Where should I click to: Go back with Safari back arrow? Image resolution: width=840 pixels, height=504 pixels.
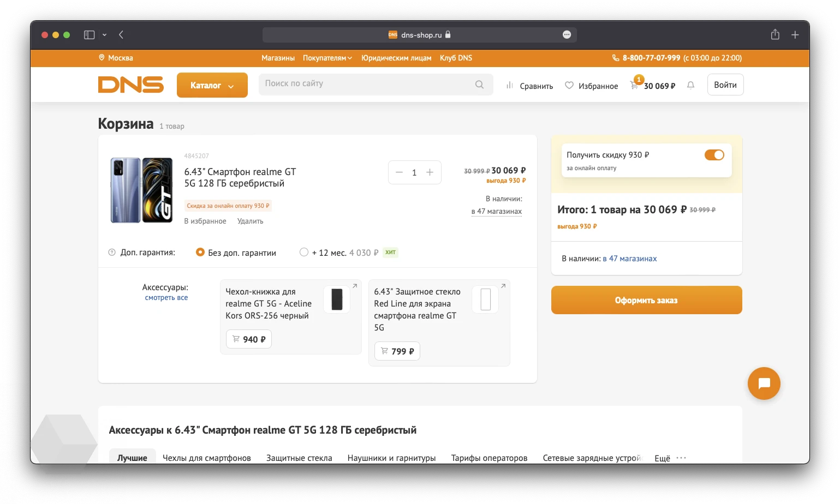click(x=121, y=35)
